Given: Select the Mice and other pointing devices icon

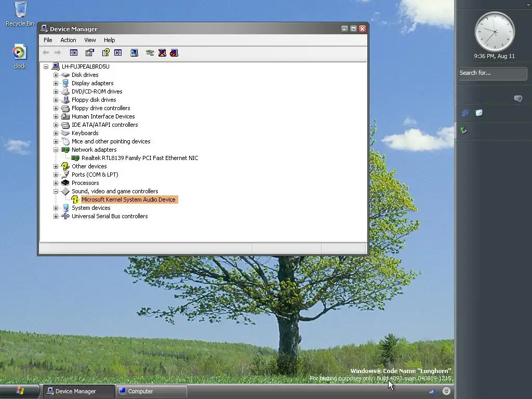Looking at the screenshot, I should click(x=65, y=141).
